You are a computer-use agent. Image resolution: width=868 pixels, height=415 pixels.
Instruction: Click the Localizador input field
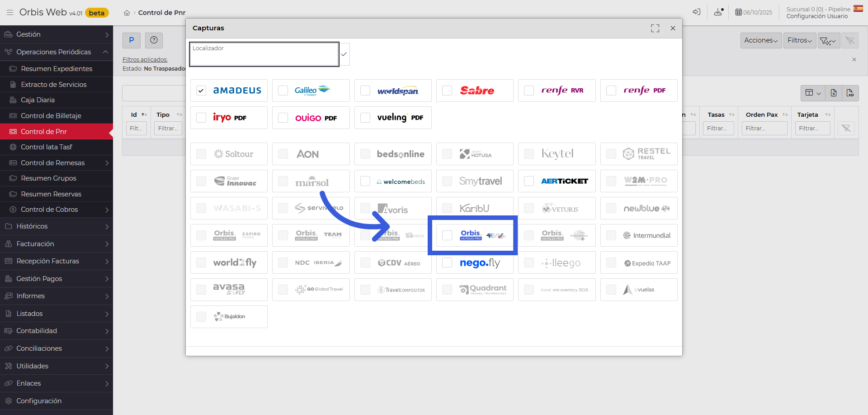[264, 54]
